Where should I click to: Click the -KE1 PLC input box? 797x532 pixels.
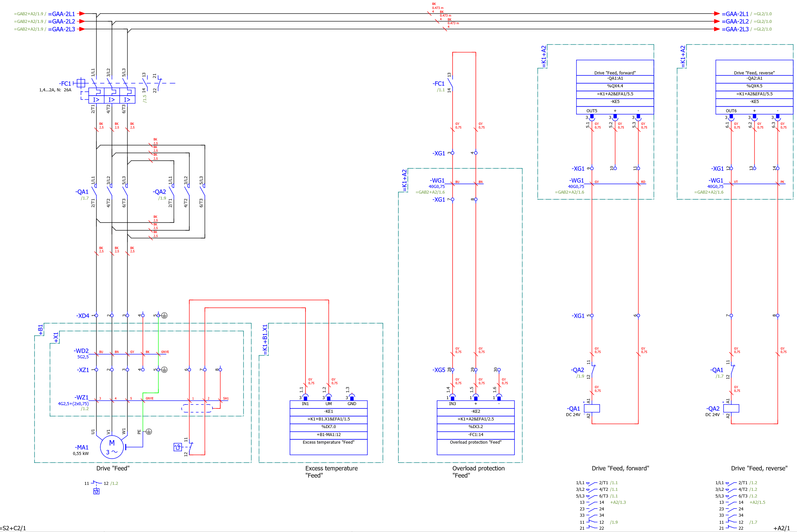(328, 427)
